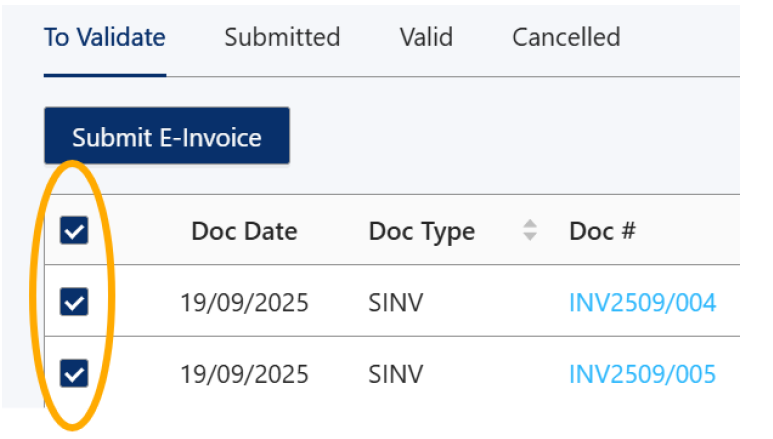
Task: Sort Doc Type descending with down arrow
Action: [530, 237]
